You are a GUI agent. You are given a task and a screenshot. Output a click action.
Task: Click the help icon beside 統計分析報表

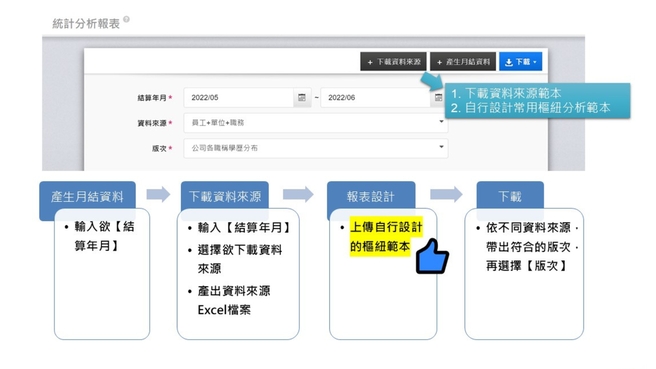126,19
